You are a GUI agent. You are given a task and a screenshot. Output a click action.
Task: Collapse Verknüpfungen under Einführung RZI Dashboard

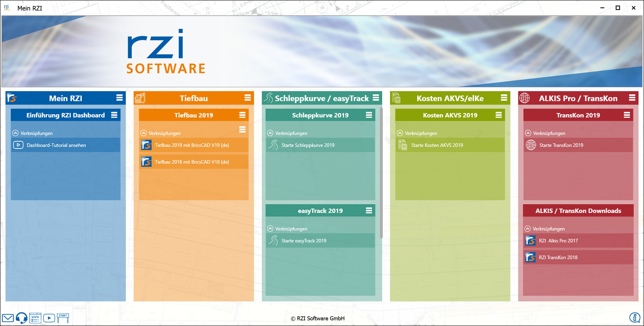pos(16,133)
